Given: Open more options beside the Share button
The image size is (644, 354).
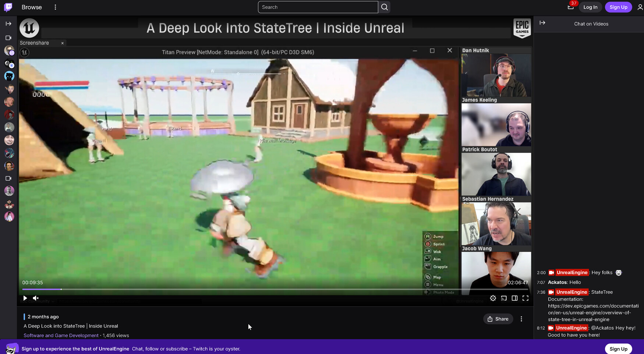Looking at the screenshot, I should pyautogui.click(x=521, y=319).
